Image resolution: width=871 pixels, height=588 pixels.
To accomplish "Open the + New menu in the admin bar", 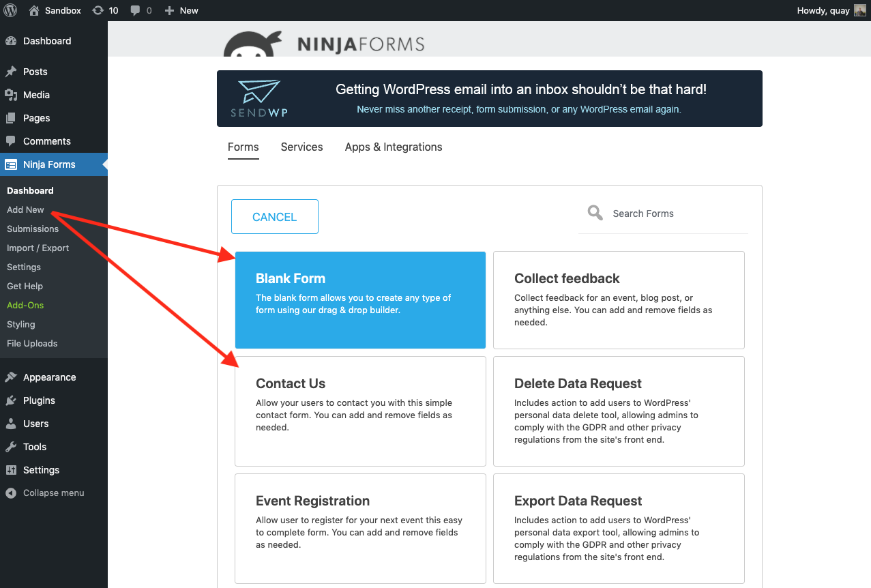I will coord(181,10).
